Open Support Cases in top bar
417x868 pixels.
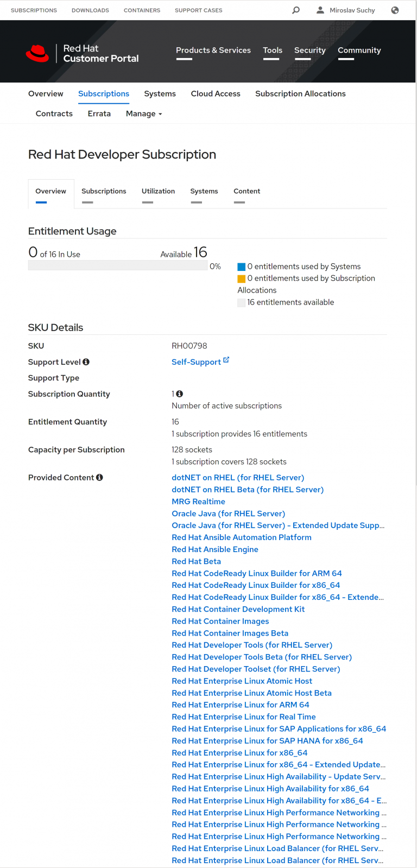click(x=198, y=10)
